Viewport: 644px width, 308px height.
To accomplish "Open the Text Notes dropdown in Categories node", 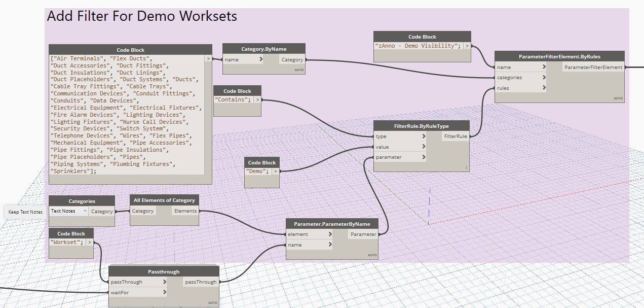I will click(69, 211).
